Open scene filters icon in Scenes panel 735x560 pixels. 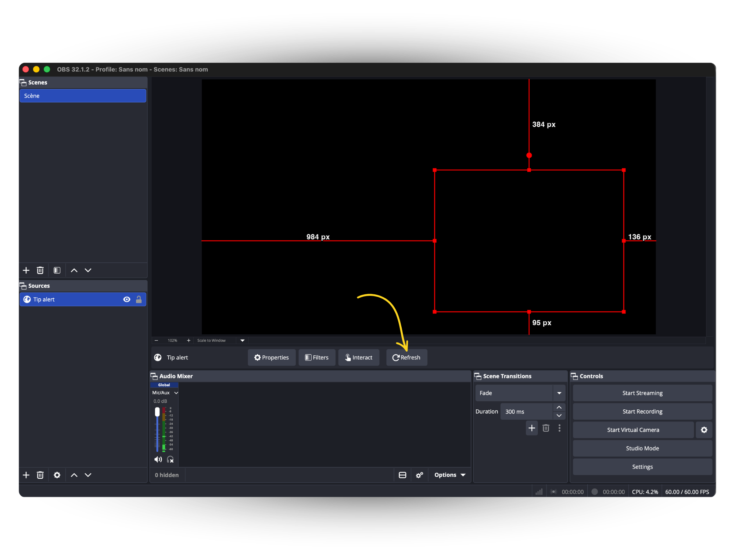[x=57, y=270]
